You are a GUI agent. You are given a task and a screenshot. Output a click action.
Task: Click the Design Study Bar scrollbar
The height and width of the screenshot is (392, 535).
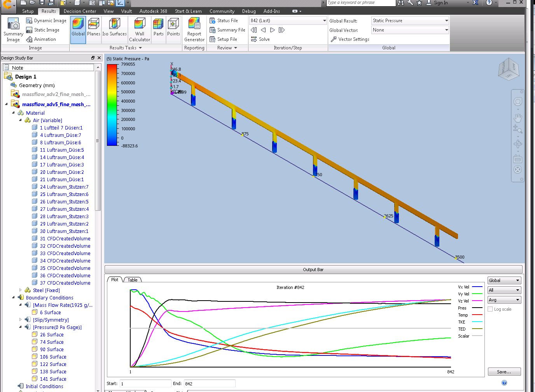(x=98, y=140)
